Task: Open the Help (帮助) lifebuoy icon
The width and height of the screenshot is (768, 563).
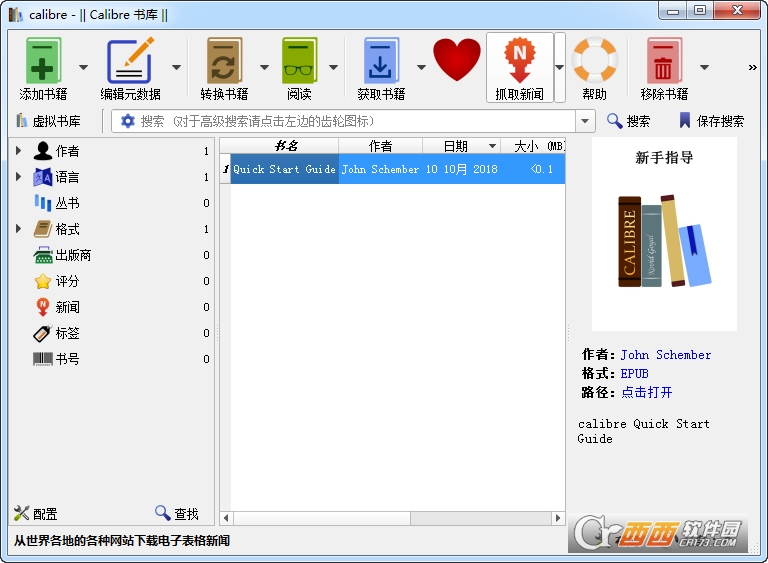Action: click(x=595, y=59)
